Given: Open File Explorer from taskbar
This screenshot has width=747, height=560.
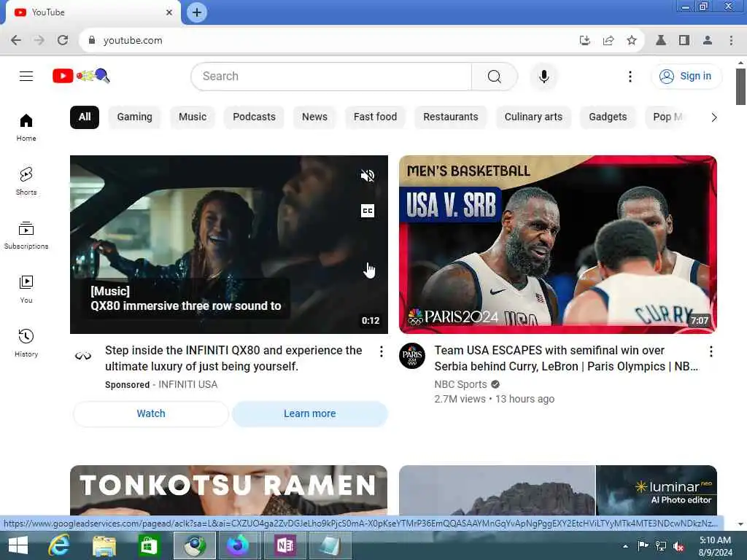Looking at the screenshot, I should pos(104,545).
